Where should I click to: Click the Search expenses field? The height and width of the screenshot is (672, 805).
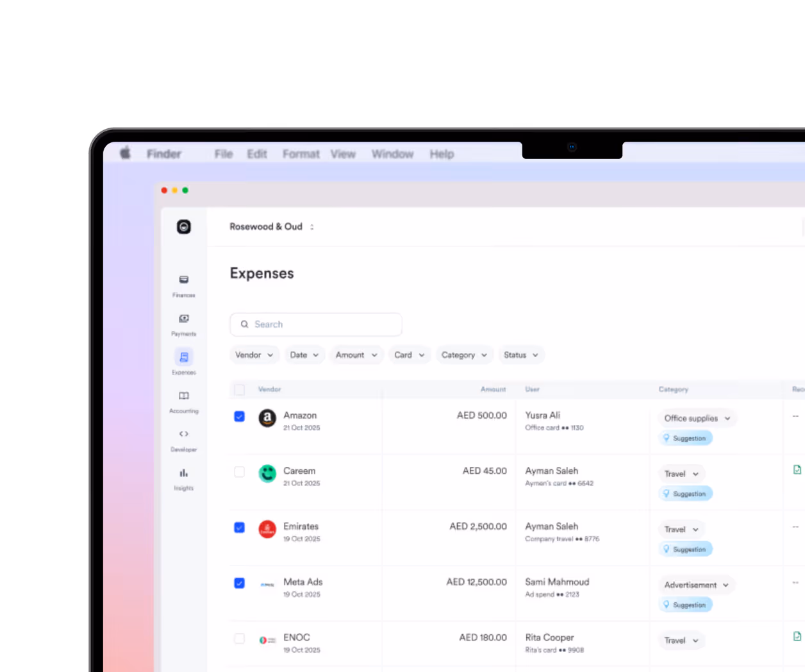coord(316,324)
